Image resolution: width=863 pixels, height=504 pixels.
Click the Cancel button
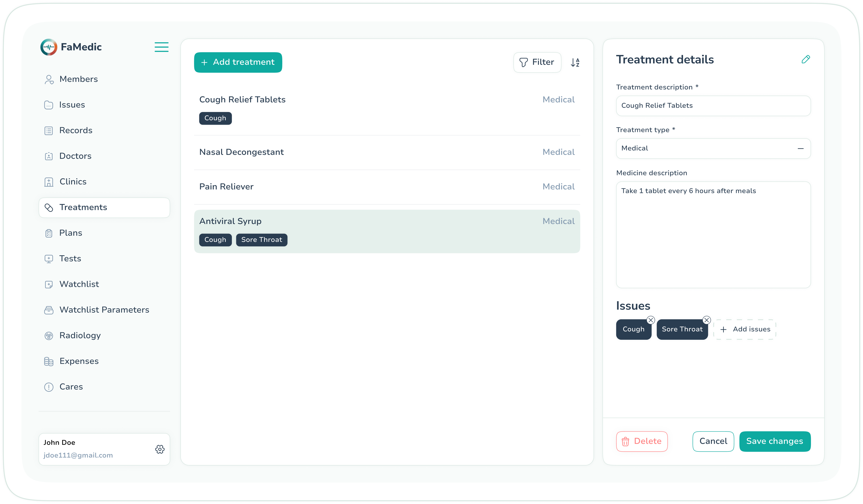pyautogui.click(x=713, y=442)
